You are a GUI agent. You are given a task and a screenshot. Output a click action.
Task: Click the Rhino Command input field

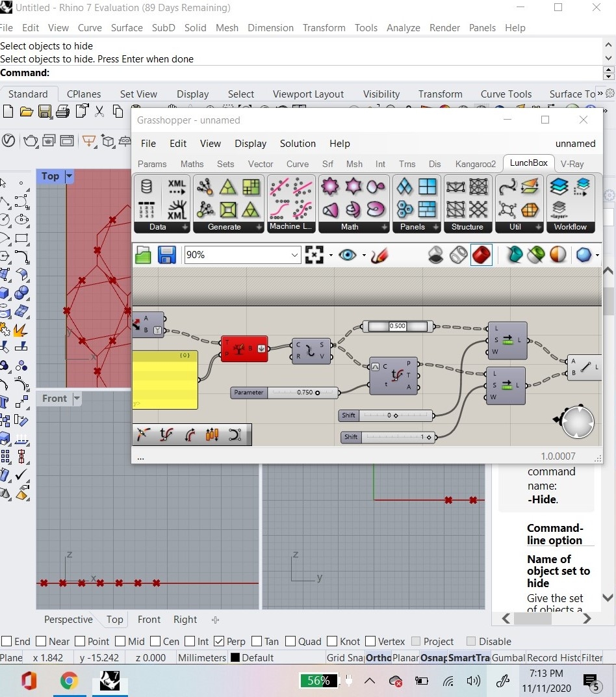(x=302, y=72)
